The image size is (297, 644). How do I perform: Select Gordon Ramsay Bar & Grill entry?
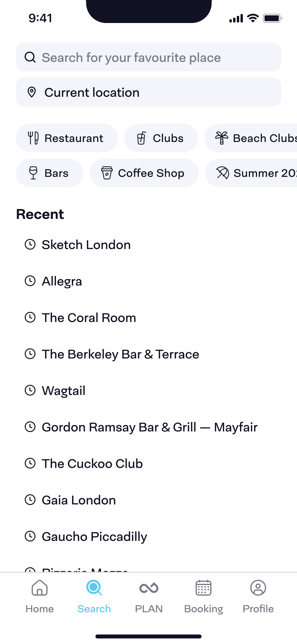tap(150, 427)
